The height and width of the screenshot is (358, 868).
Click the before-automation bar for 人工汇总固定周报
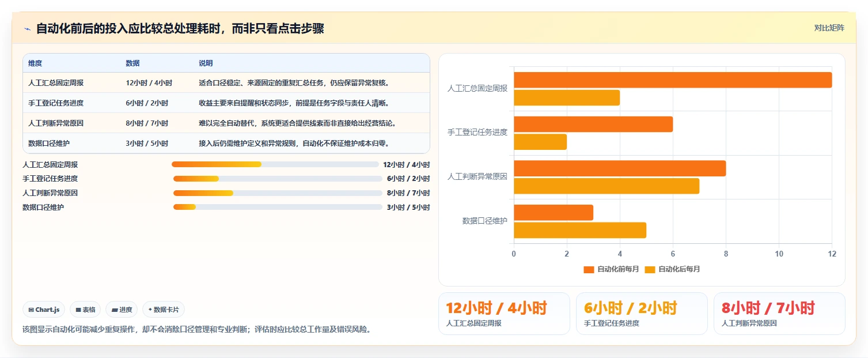tap(673, 80)
